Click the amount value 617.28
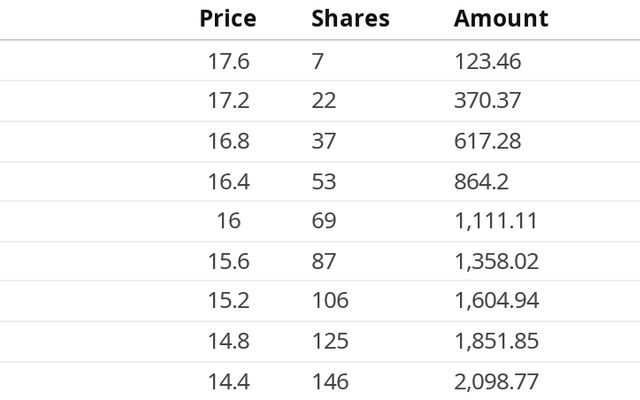Viewport: 640px width, 400px height. pyautogui.click(x=487, y=141)
